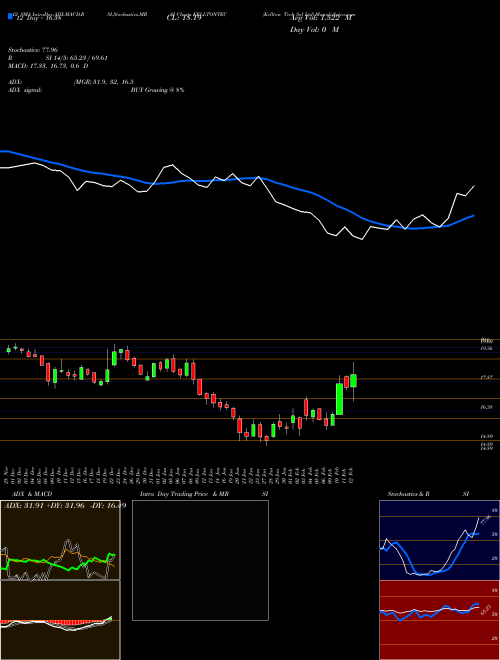The height and width of the screenshot is (660, 500).
Task: Click the ADX indicator chart panel
Action: coord(60,540)
